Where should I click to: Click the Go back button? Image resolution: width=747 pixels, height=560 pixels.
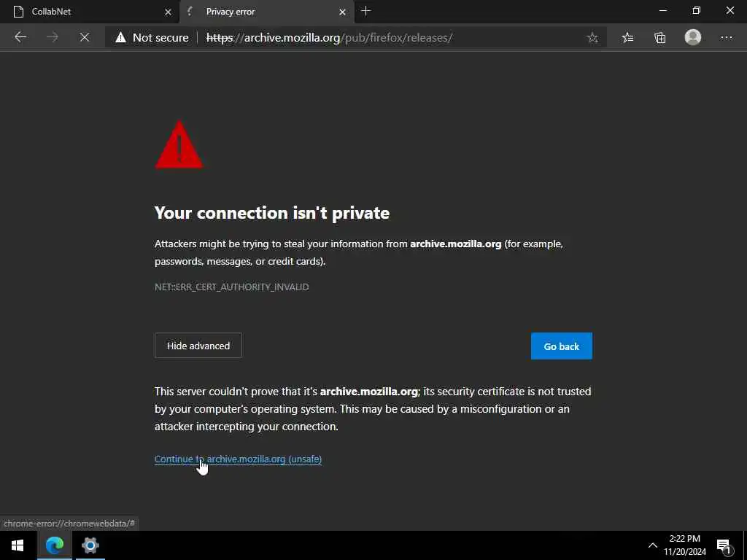click(x=561, y=346)
